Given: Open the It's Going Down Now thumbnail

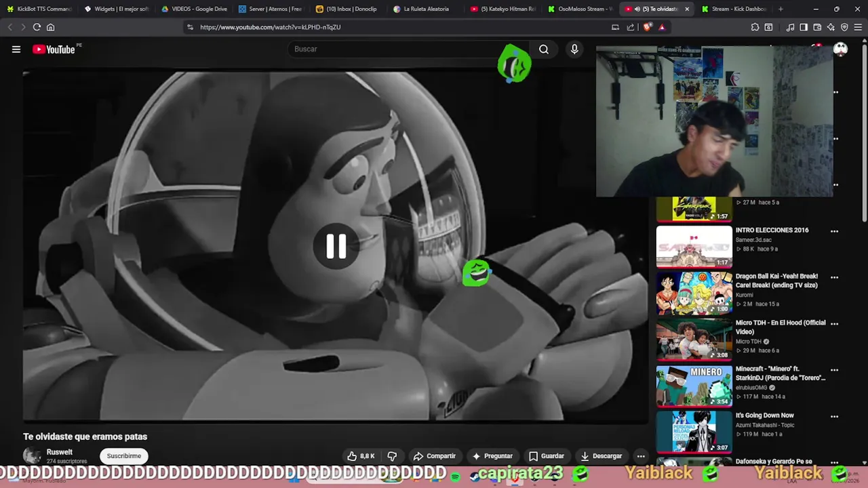Looking at the screenshot, I should (694, 432).
